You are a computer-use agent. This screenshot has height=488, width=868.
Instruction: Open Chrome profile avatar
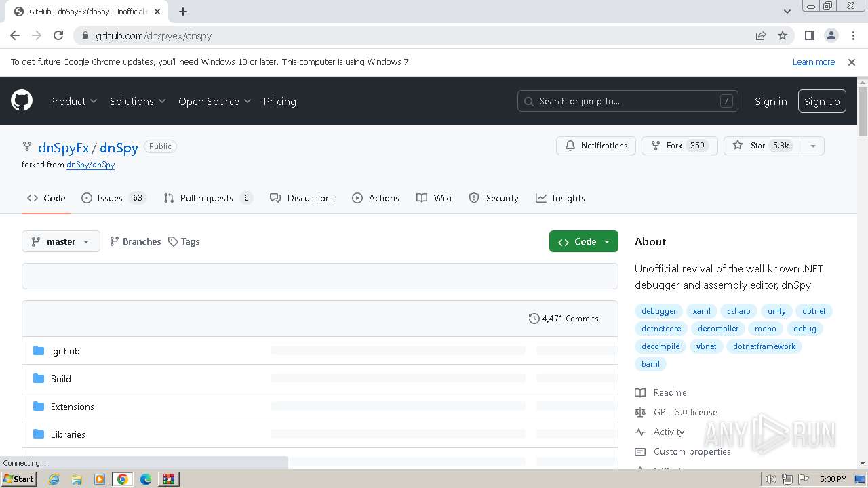831,35
